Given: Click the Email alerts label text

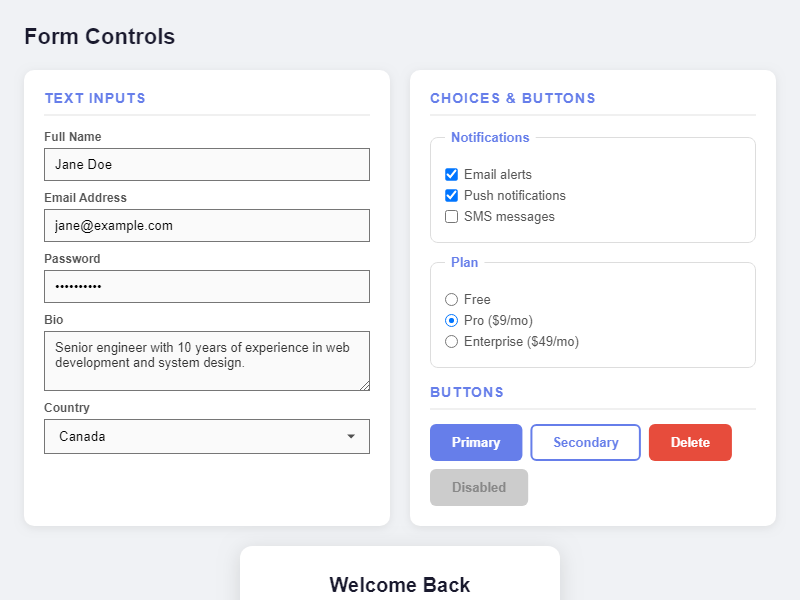Looking at the screenshot, I should (x=498, y=175).
